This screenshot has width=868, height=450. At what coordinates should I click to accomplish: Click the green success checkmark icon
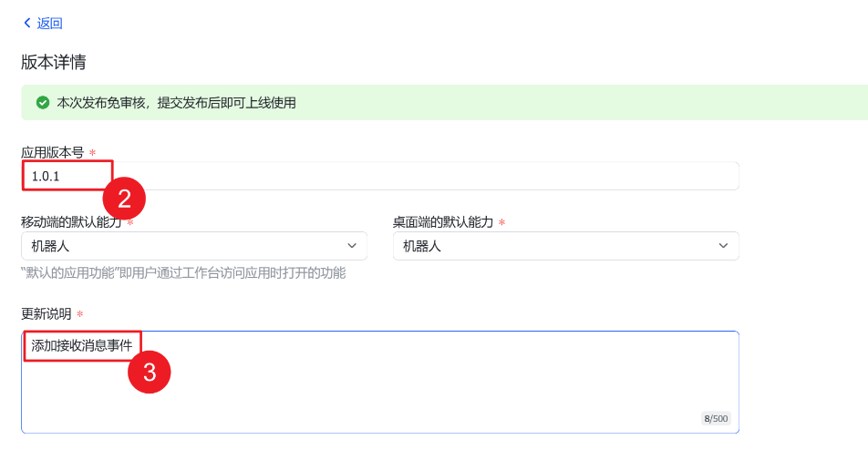click(x=42, y=103)
